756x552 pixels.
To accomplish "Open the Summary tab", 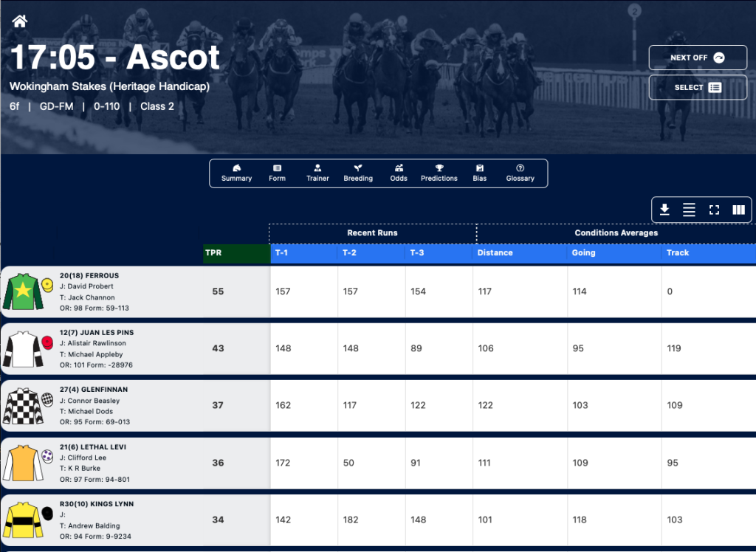I will [236, 173].
